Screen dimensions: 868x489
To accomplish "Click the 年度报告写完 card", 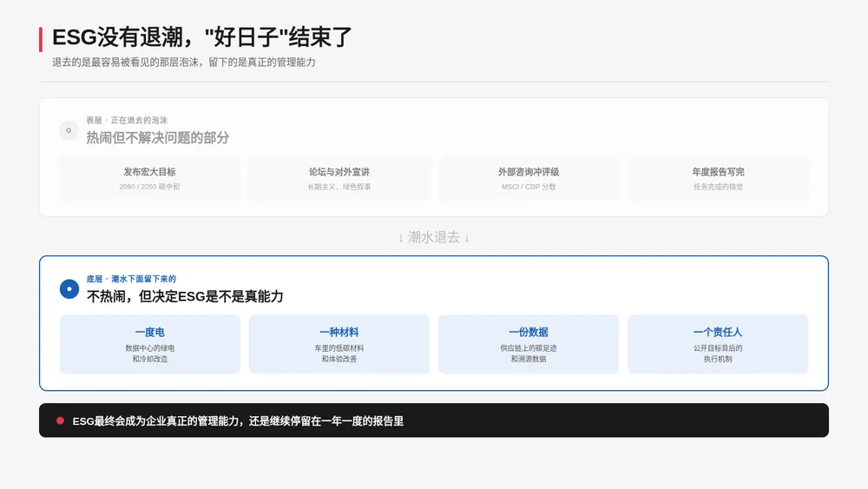I will click(x=718, y=178).
